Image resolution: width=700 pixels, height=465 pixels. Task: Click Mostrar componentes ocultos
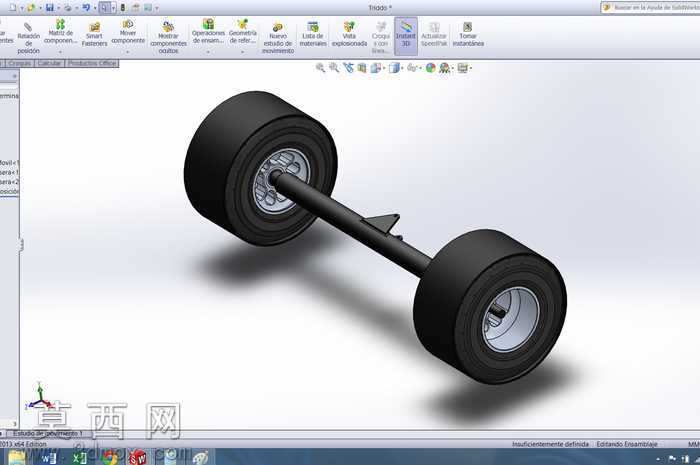pos(168,37)
